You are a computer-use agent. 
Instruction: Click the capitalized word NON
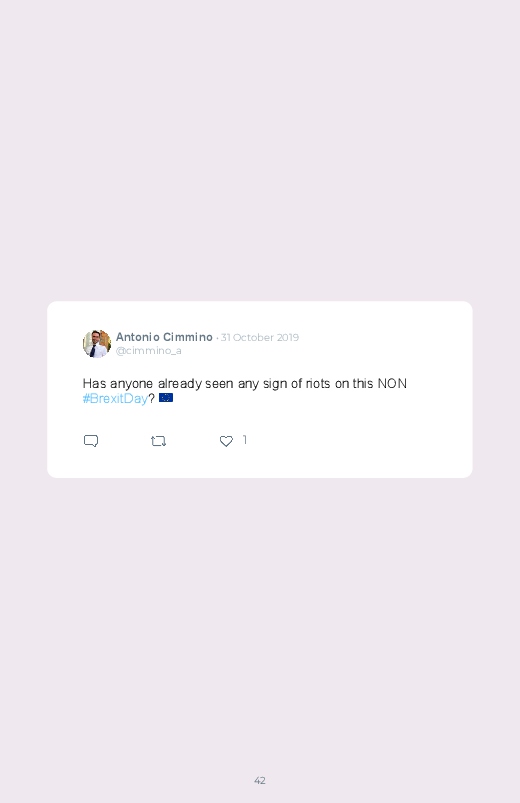point(392,384)
